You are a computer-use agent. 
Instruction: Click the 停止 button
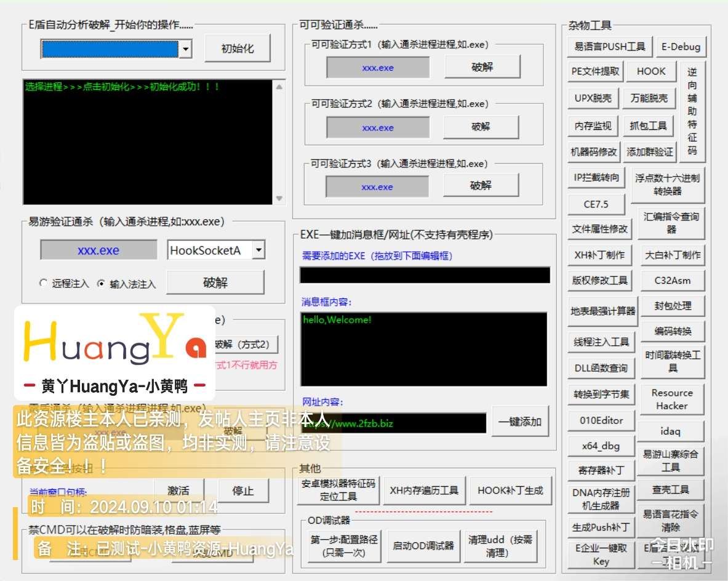243,491
